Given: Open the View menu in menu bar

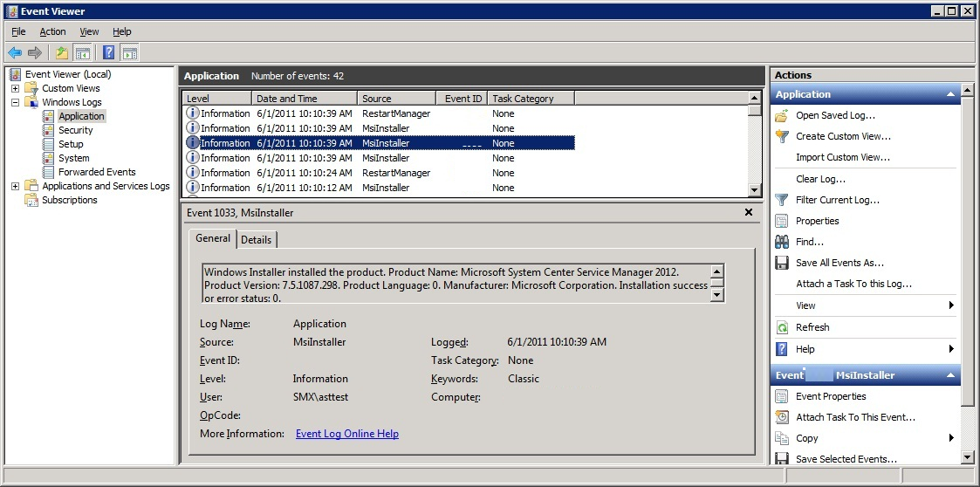Looking at the screenshot, I should click(x=89, y=31).
